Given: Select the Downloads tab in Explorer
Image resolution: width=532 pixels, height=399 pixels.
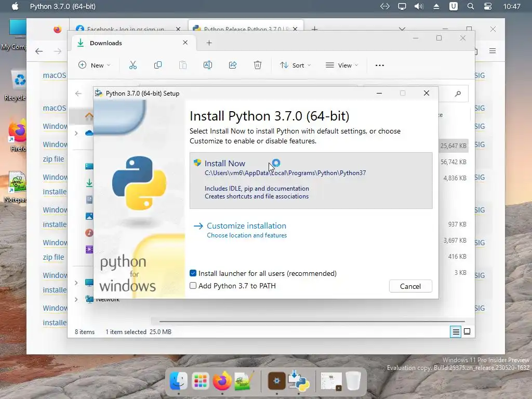Looking at the screenshot, I should pyautogui.click(x=132, y=43).
